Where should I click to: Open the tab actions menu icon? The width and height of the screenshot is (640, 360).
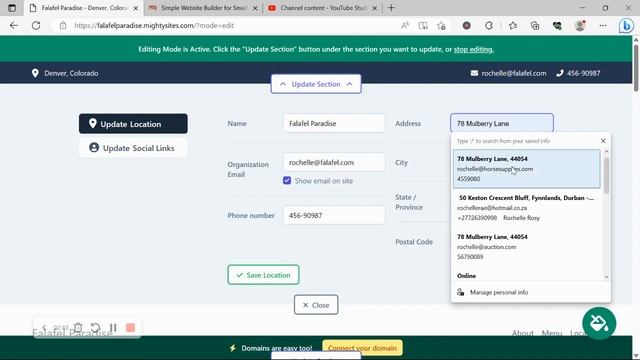click(12, 8)
